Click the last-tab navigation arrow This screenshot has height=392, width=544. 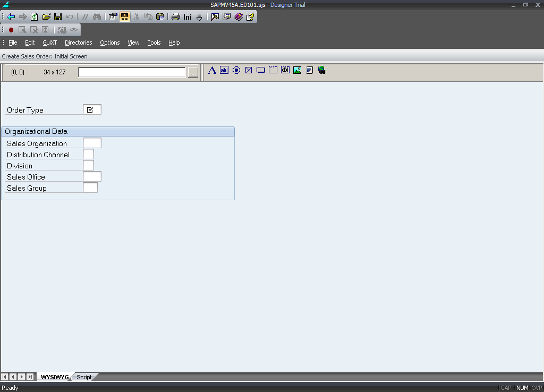click(x=30, y=377)
